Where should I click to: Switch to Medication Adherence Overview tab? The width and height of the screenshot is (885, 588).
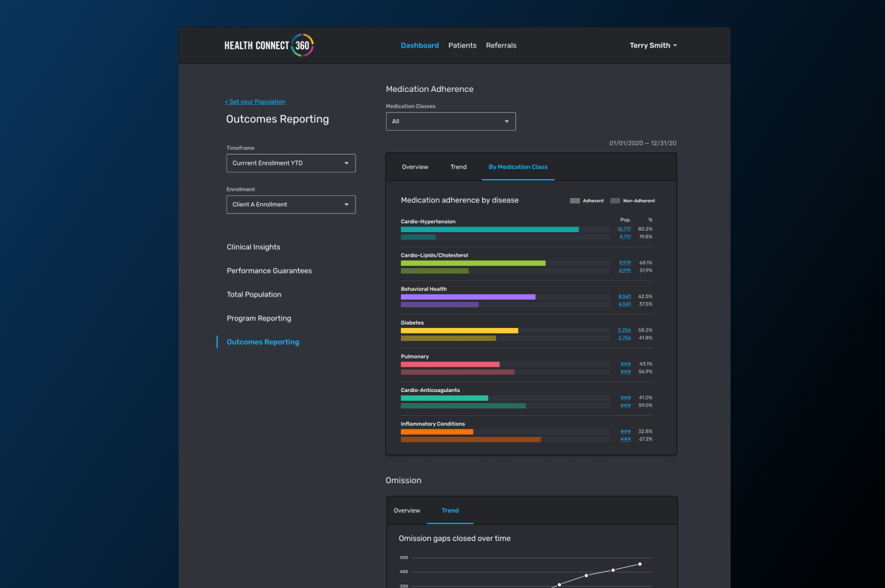(x=415, y=167)
